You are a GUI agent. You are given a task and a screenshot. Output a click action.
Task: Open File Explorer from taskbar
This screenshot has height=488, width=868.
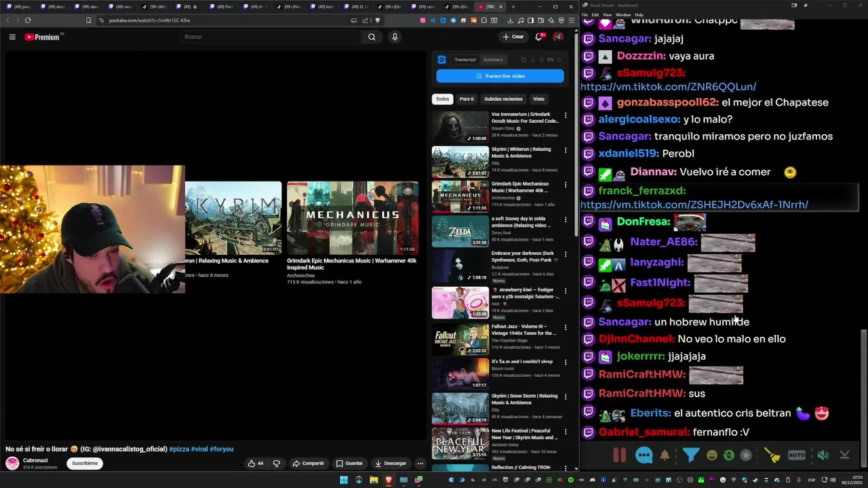point(374,480)
